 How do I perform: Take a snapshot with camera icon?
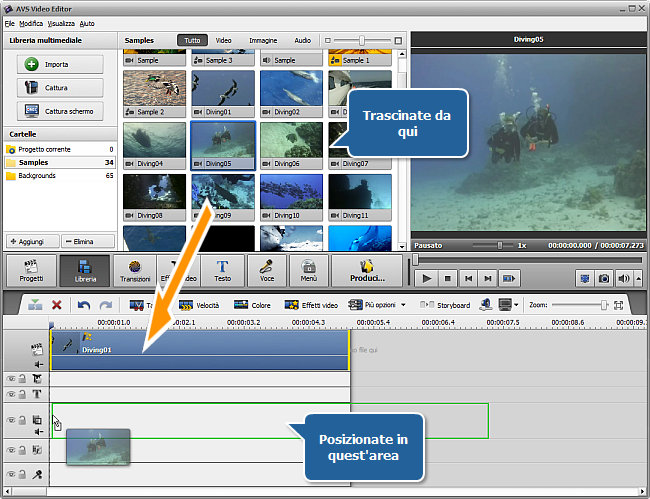pos(604,279)
